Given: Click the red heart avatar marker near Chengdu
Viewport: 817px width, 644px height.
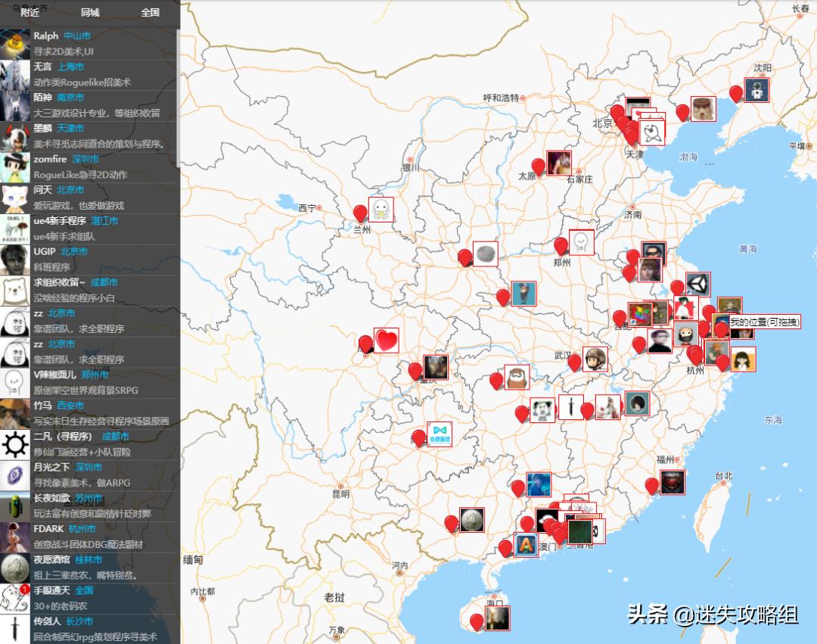Looking at the screenshot, I should tap(386, 341).
